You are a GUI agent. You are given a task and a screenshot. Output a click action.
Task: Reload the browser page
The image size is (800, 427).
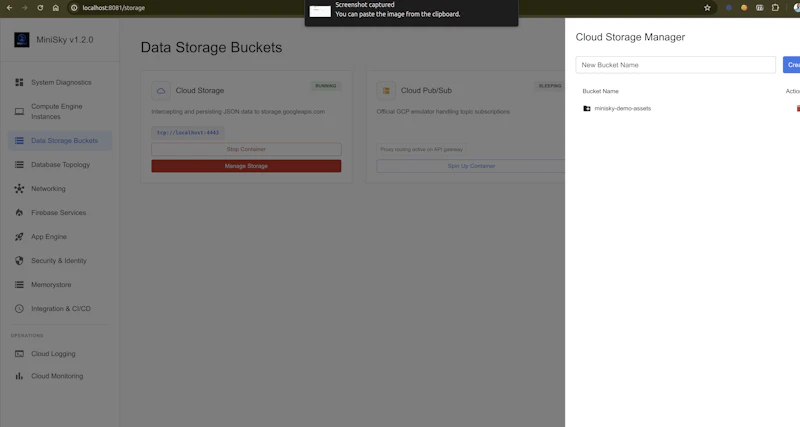(40, 8)
